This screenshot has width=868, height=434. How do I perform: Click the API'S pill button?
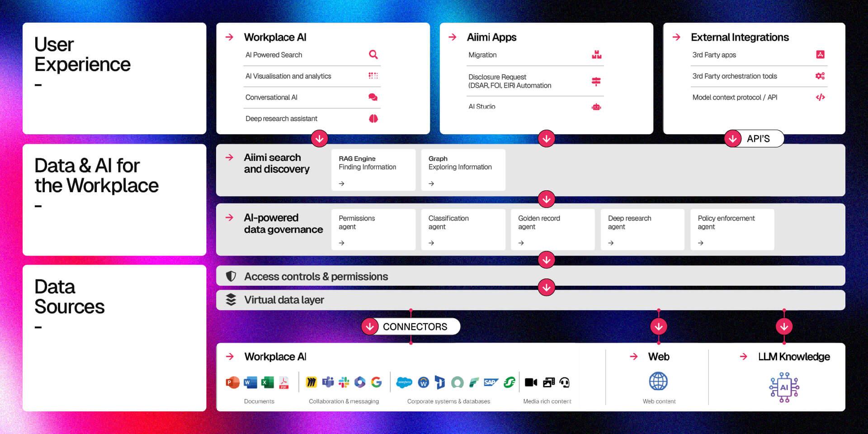754,138
